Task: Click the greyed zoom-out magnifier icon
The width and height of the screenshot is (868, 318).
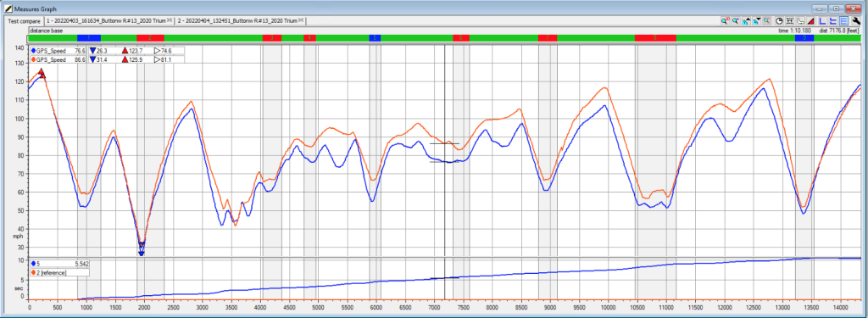Action: [x=766, y=20]
